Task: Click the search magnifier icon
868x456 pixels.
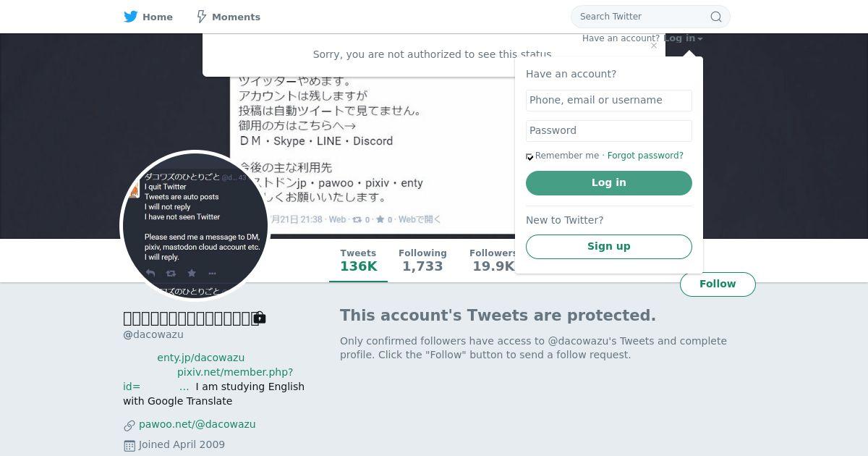Action: [715, 17]
